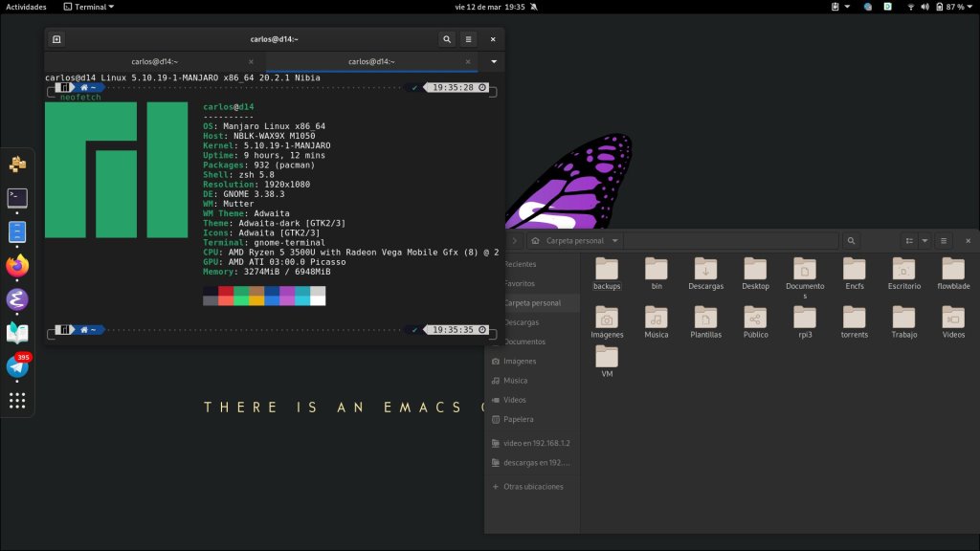Viewport: 980px width, 551px height.
Task: Click Actividades in the top bar
Action: pos(26,6)
